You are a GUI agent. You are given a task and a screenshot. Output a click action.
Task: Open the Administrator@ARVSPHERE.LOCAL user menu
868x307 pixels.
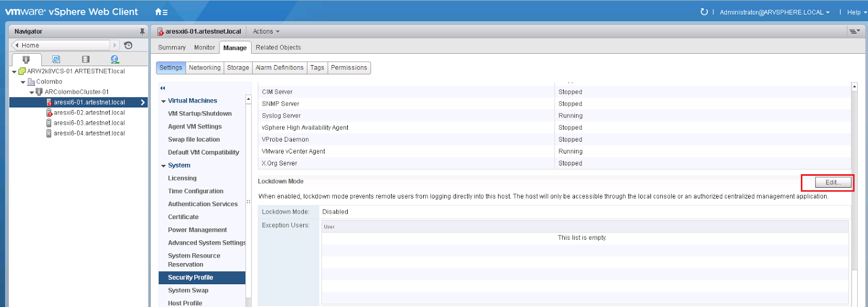point(774,12)
